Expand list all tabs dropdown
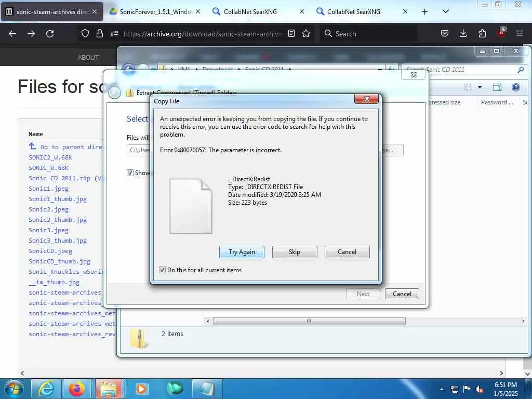532x399 pixels. coord(446,11)
